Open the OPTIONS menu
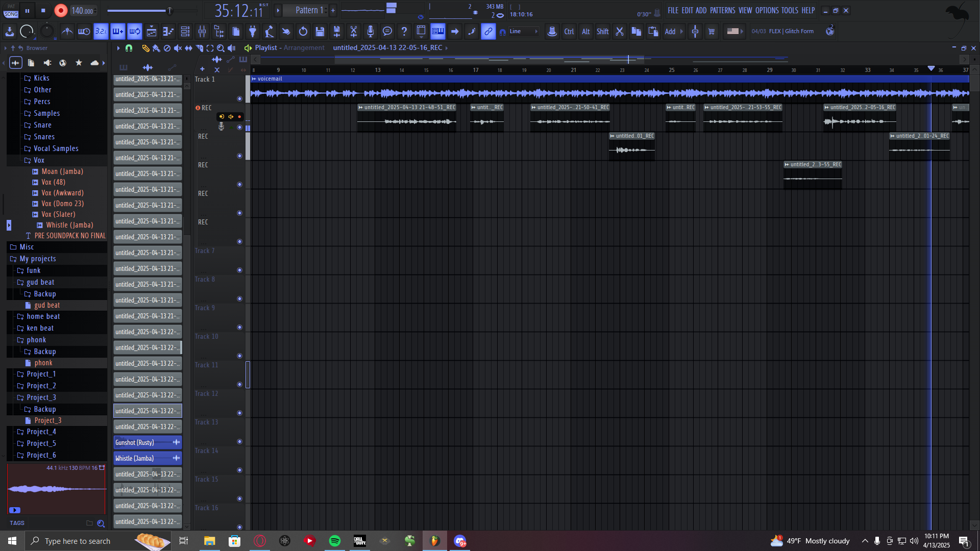This screenshot has height=551, width=980. pyautogui.click(x=767, y=10)
